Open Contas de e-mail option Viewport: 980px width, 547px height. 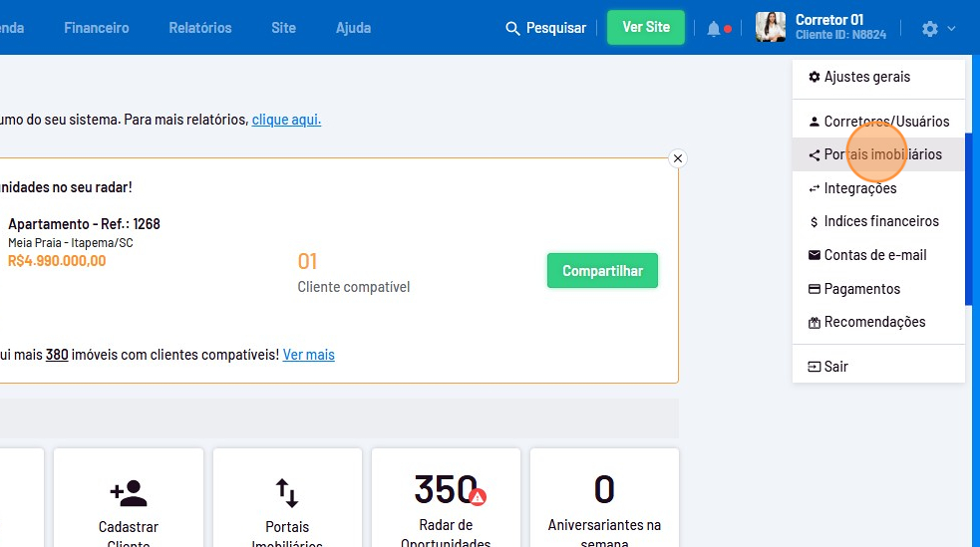tap(874, 255)
